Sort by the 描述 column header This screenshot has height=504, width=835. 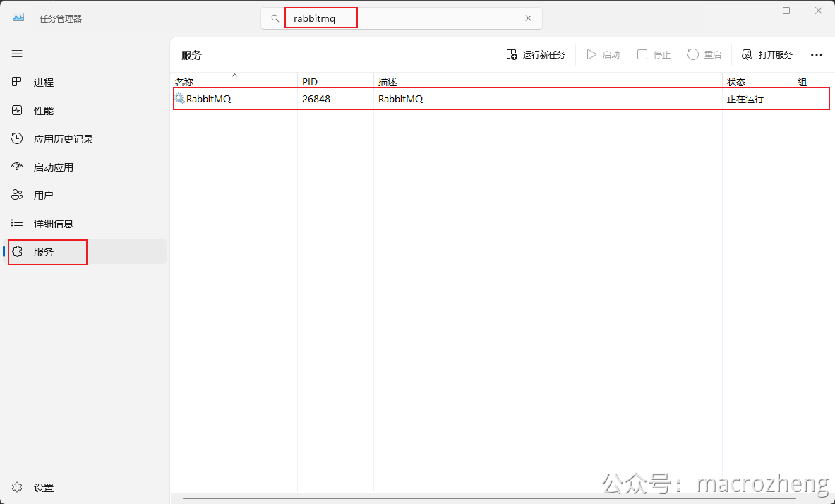pos(548,81)
